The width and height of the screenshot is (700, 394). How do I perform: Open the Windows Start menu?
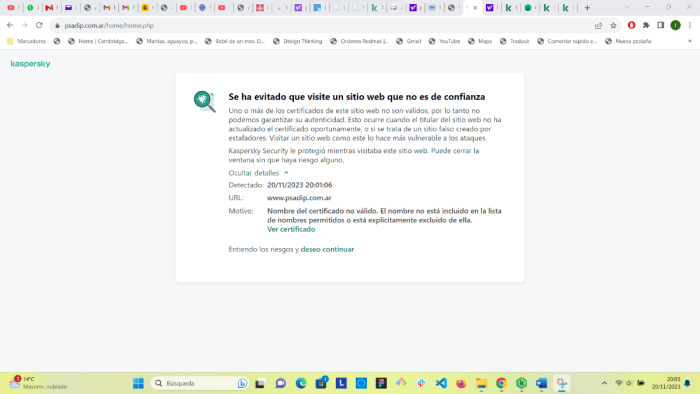(x=138, y=383)
